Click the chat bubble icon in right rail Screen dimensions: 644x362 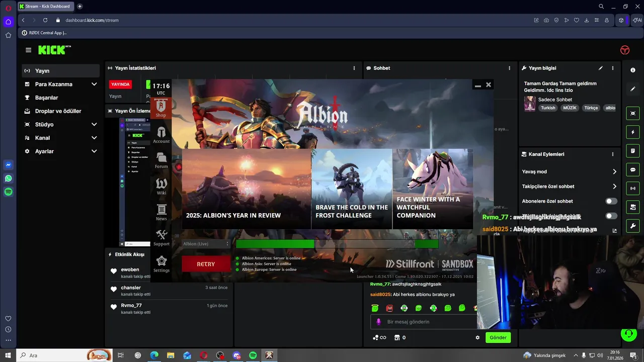[633, 170]
